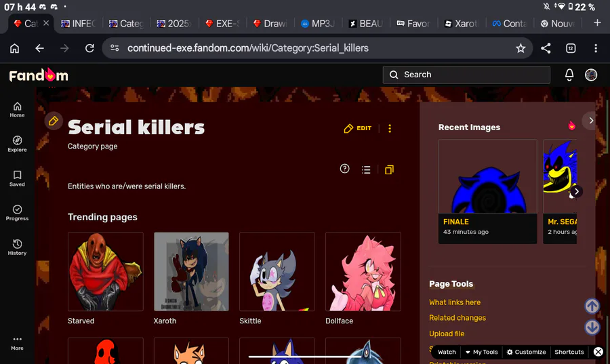Screen dimensions: 610x364
Task: Open Related changes link
Action: (457, 318)
